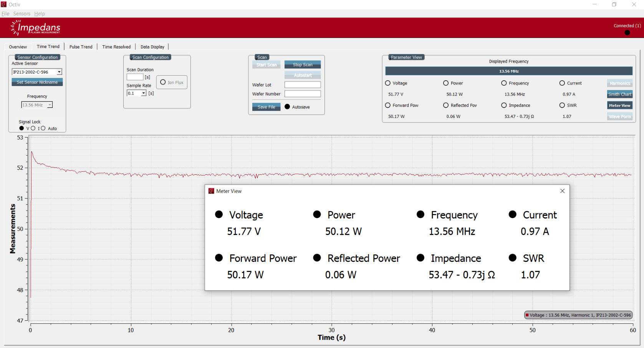The image size is (644, 348).
Task: Open the Smith Chart view
Action: click(x=619, y=94)
